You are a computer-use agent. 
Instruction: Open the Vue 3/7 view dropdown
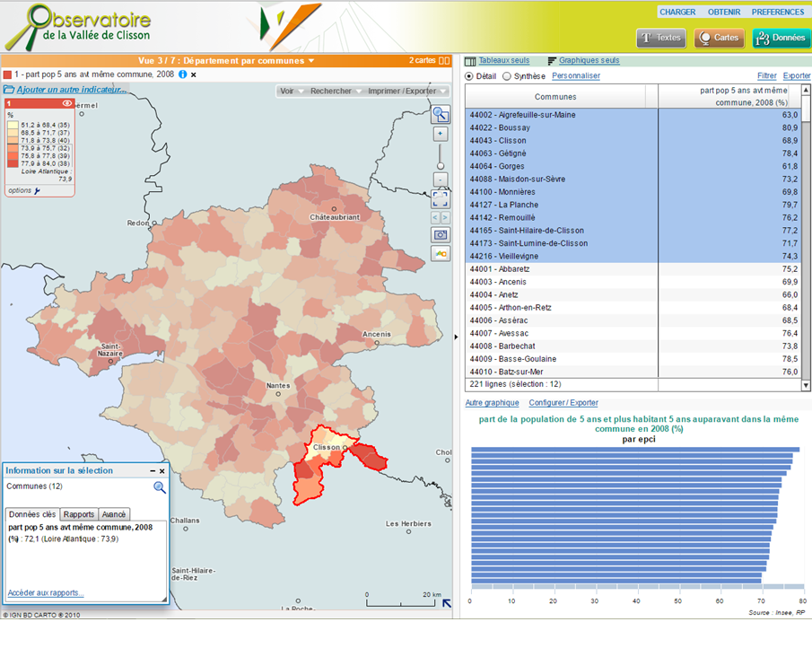226,61
